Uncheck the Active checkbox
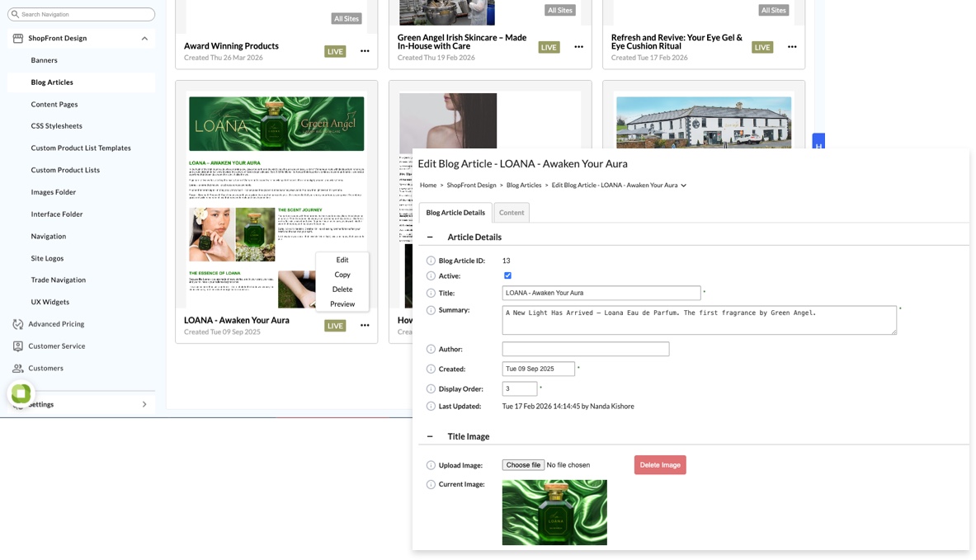 click(x=508, y=275)
